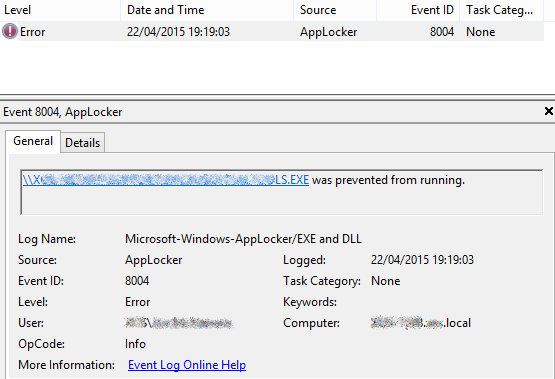Click the Keywords label
This screenshot has width=555, height=379.
(310, 302)
